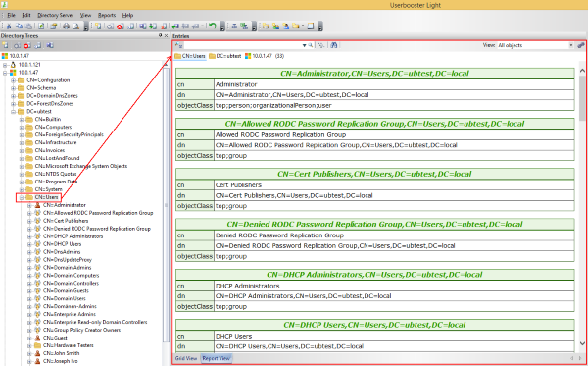Click the new group icon in main toolbar
Screen dimensions: 588x366
point(276,26)
